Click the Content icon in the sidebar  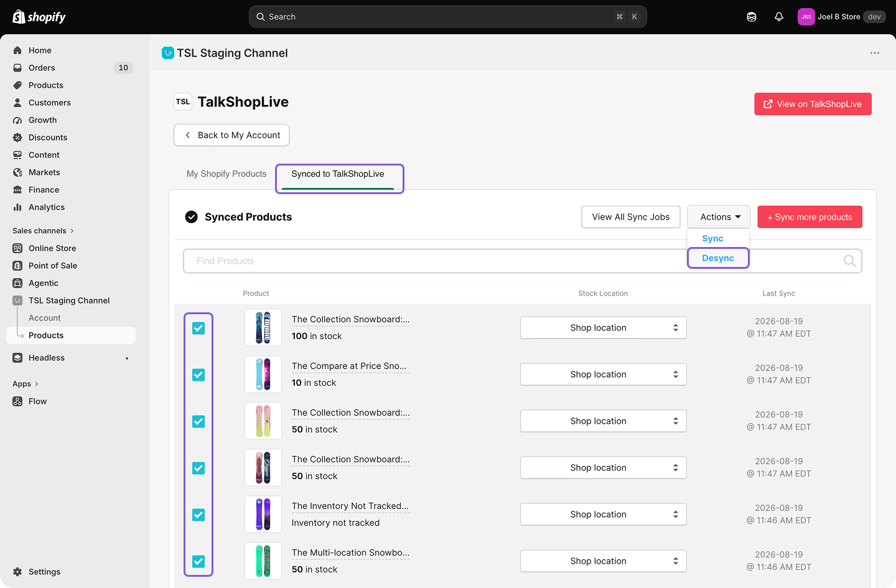tap(17, 155)
